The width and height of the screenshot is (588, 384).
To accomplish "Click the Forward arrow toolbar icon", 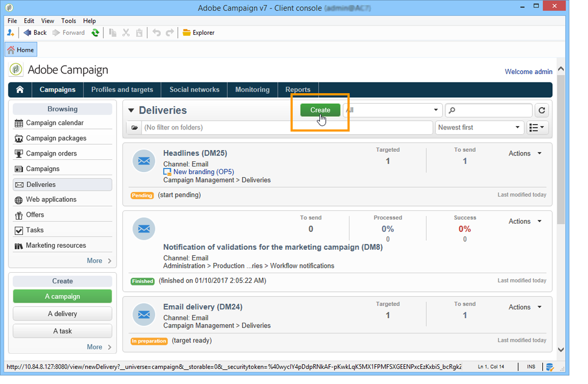I will (x=56, y=32).
